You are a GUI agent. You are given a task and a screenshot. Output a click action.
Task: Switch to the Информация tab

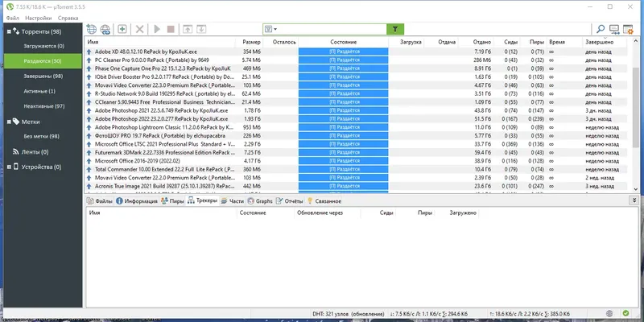tap(137, 200)
